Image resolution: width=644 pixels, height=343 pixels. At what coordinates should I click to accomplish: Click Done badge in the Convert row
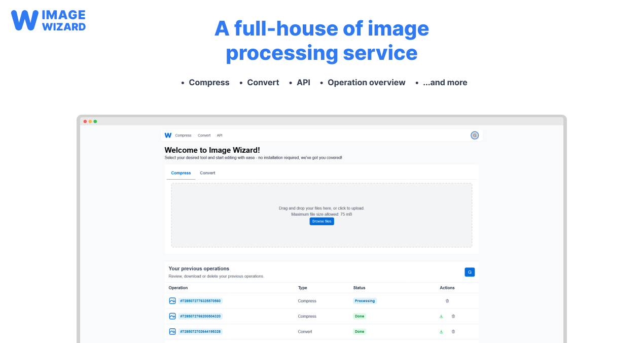(x=360, y=331)
